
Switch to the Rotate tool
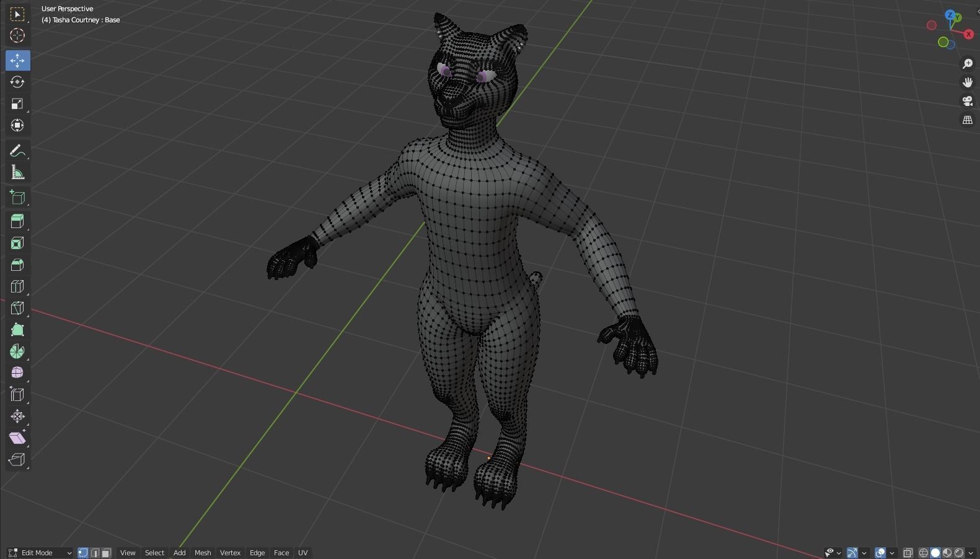[x=17, y=82]
